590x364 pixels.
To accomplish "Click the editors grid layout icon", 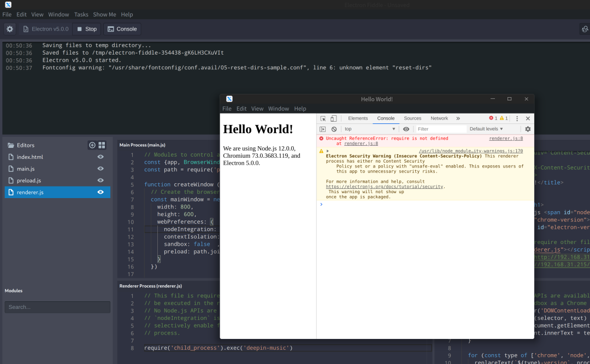I will [102, 145].
